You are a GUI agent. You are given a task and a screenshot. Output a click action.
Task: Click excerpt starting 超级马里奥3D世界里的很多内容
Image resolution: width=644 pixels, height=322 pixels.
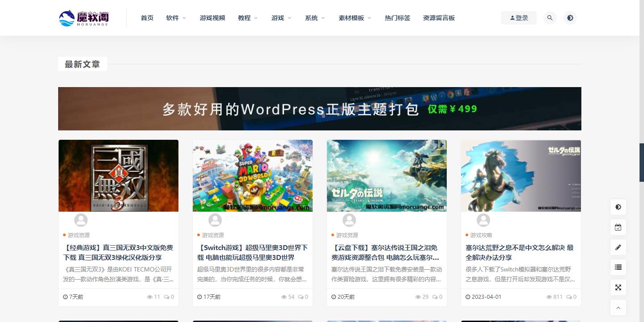tap(253, 274)
